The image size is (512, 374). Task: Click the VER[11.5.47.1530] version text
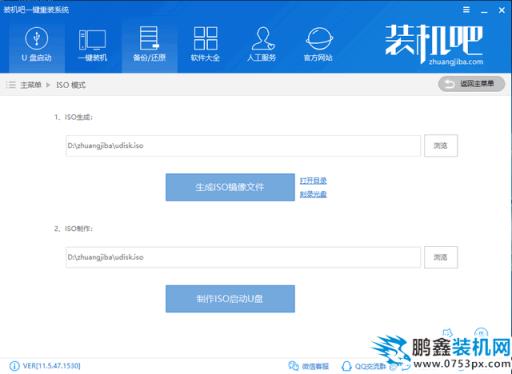tap(51, 366)
